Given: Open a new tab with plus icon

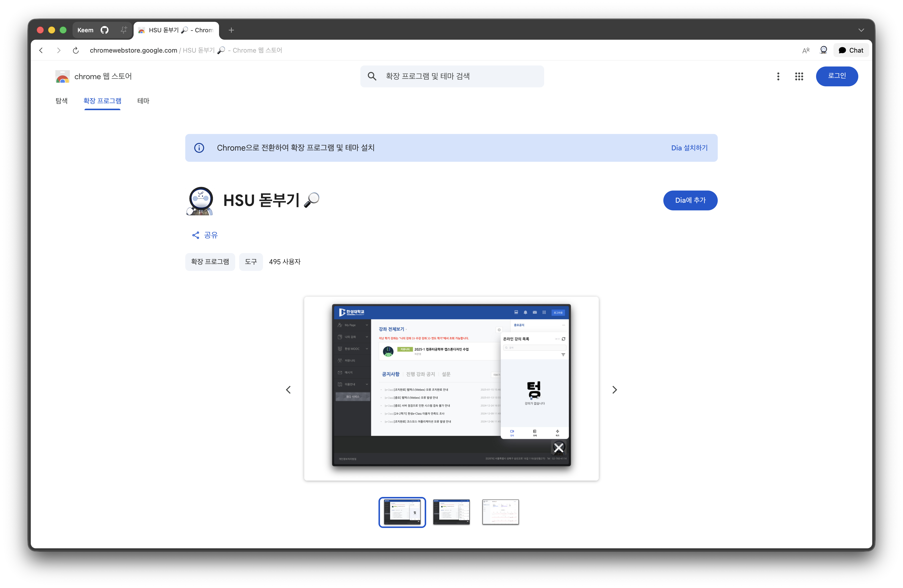Looking at the screenshot, I should (231, 30).
